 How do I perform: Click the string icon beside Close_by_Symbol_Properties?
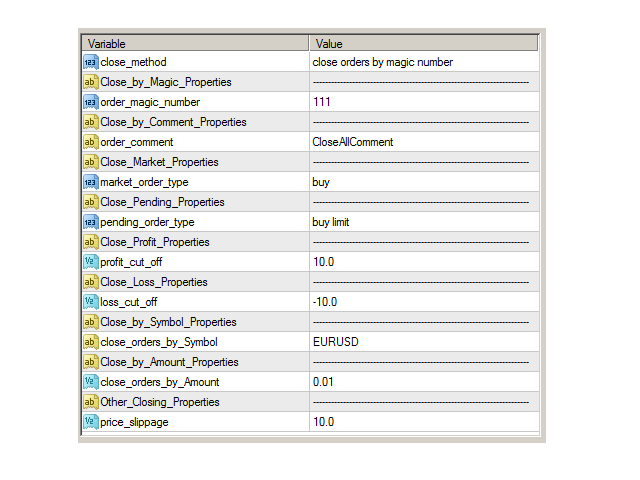(x=91, y=322)
